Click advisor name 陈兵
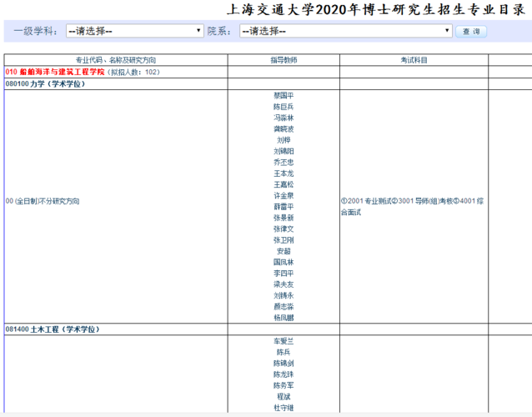The height and width of the screenshot is (417, 532). coord(284,352)
